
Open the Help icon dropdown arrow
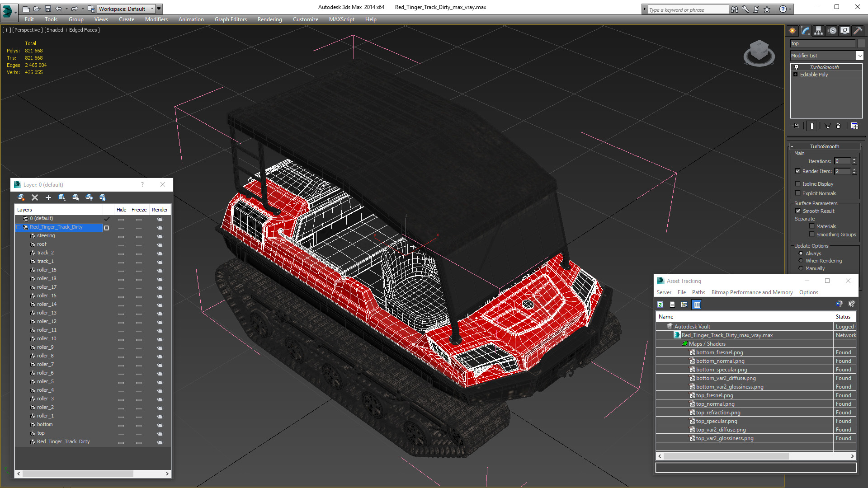(791, 9)
